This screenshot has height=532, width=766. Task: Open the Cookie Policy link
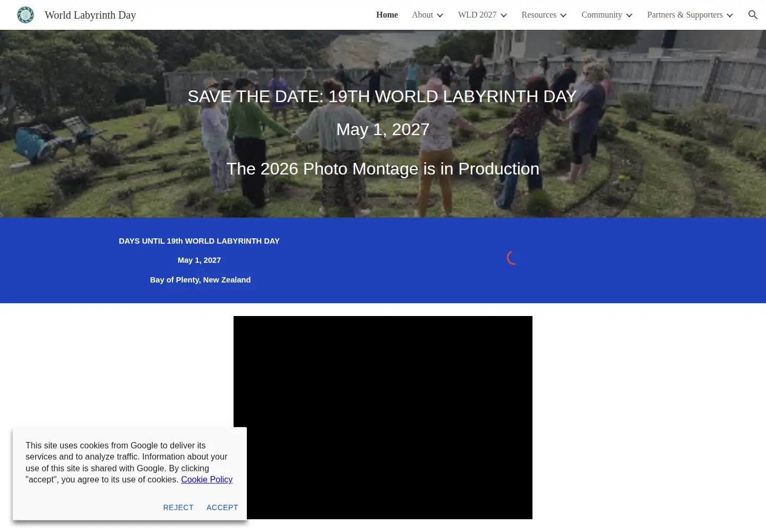pyautogui.click(x=207, y=479)
